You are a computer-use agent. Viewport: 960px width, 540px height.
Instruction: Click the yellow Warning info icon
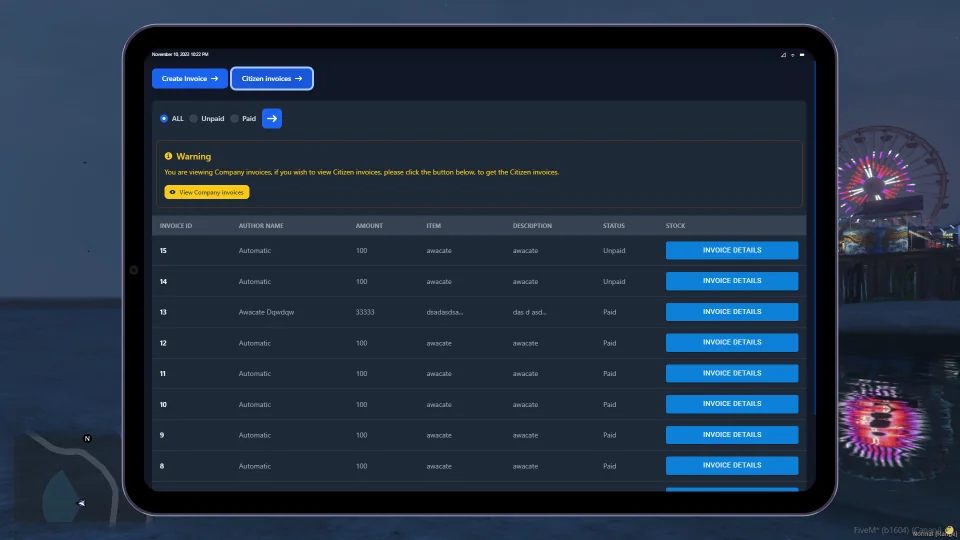(x=169, y=156)
